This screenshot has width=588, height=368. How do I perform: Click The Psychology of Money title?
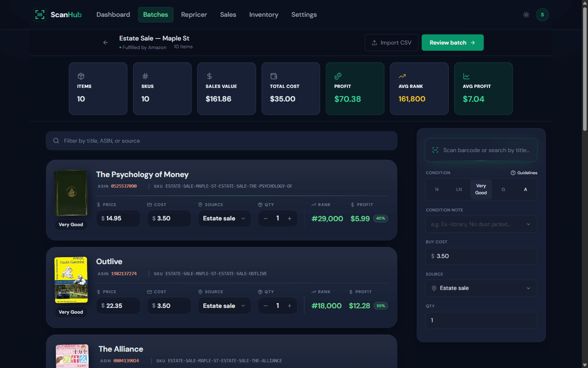pyautogui.click(x=142, y=175)
